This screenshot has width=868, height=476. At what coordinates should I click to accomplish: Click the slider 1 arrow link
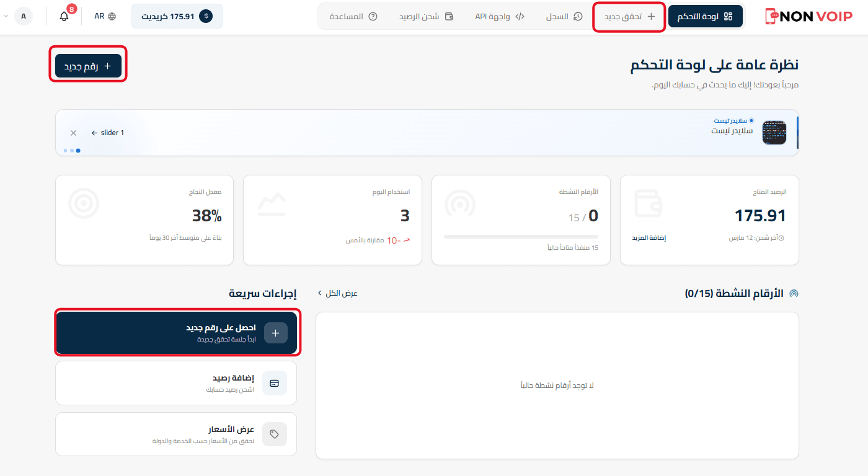pos(107,133)
